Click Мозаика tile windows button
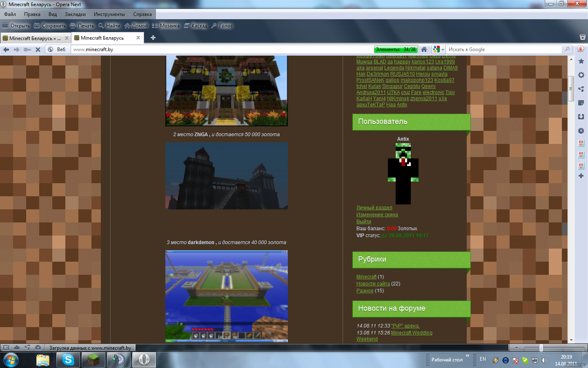The width and height of the screenshot is (588, 368). click(166, 26)
